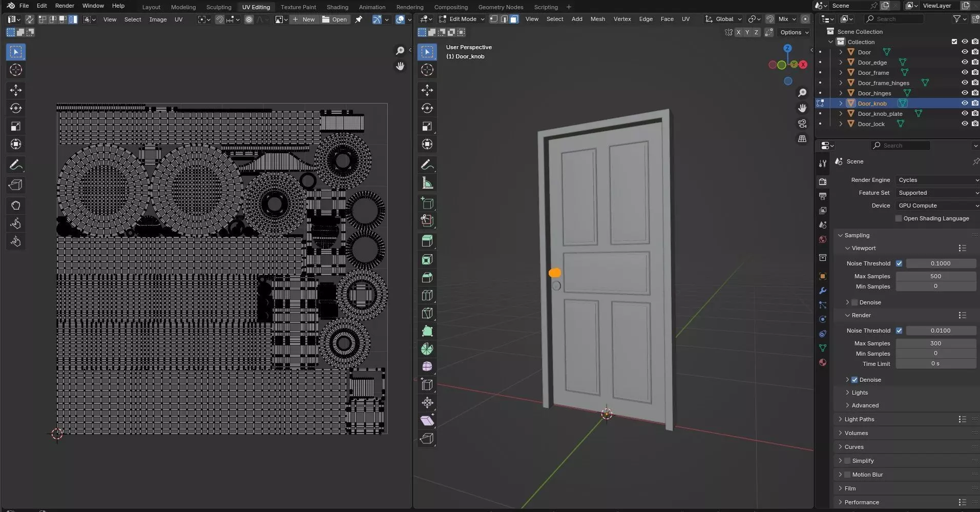Open Feature Set dropdown showing Supported
The height and width of the screenshot is (512, 980).
937,193
